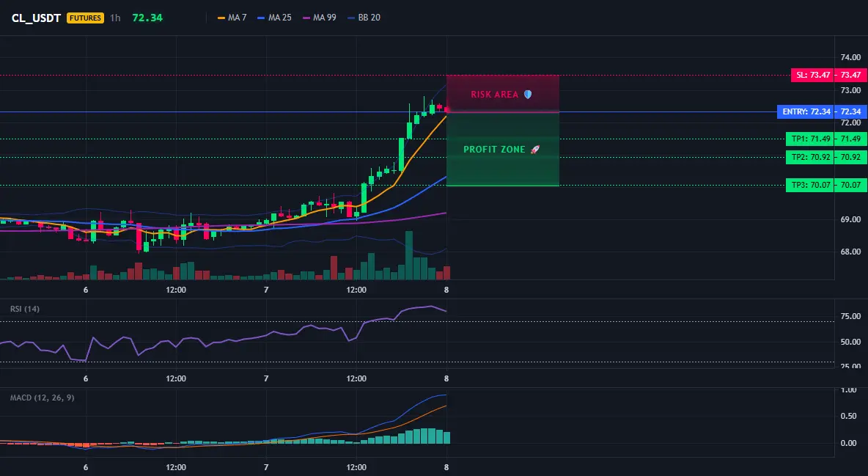Select the 1h timeframe label
Image resolution: width=868 pixels, height=476 pixels.
(x=115, y=18)
